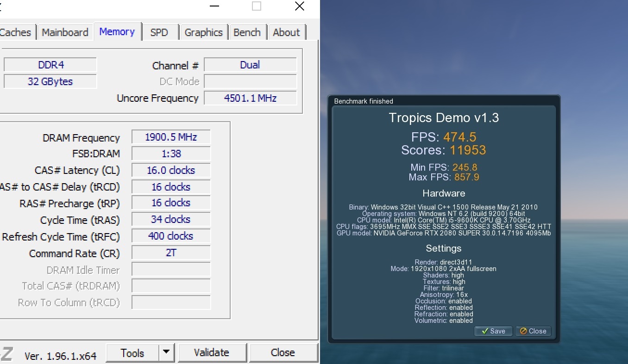Click the Occlusion enabled setting
628x364 pixels.
[x=444, y=301]
